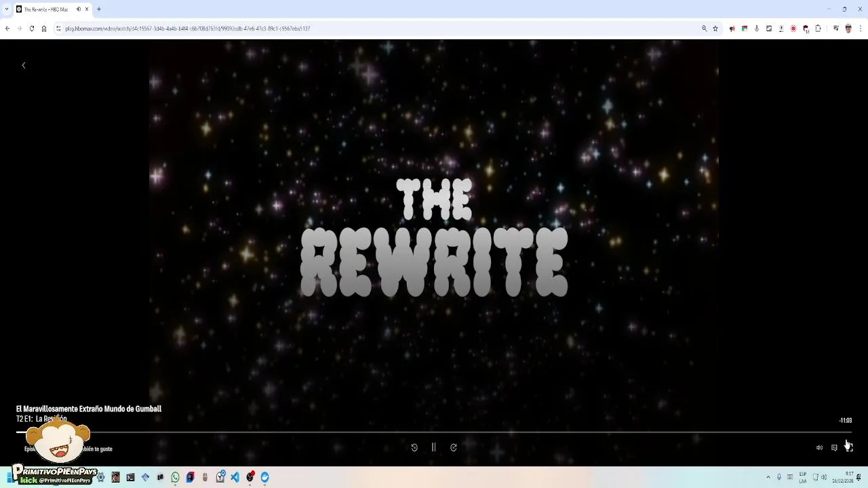
Task: Open the picture-in-picture frame extension
Action: [x=769, y=28]
